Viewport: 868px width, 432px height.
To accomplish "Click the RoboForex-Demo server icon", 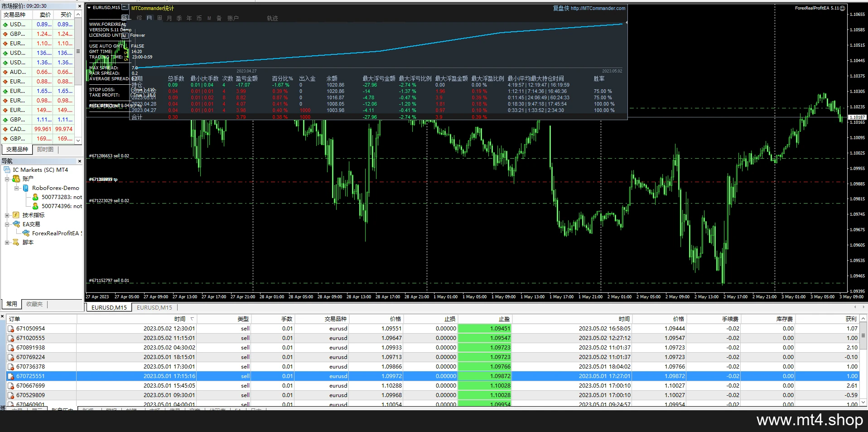I will [x=26, y=188].
